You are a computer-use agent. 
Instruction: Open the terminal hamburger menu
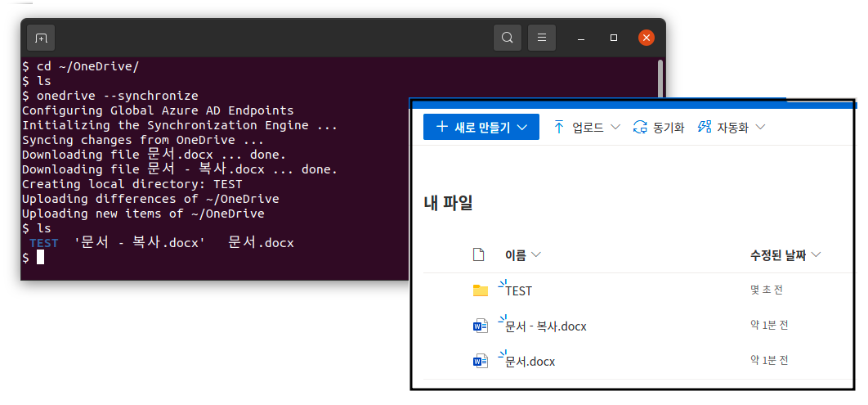click(x=542, y=38)
